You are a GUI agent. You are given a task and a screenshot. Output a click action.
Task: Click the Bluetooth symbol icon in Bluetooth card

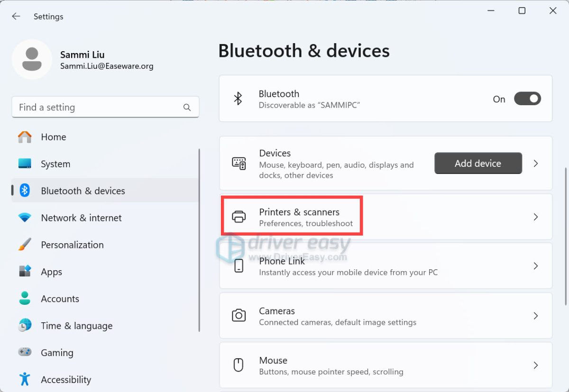(x=238, y=99)
